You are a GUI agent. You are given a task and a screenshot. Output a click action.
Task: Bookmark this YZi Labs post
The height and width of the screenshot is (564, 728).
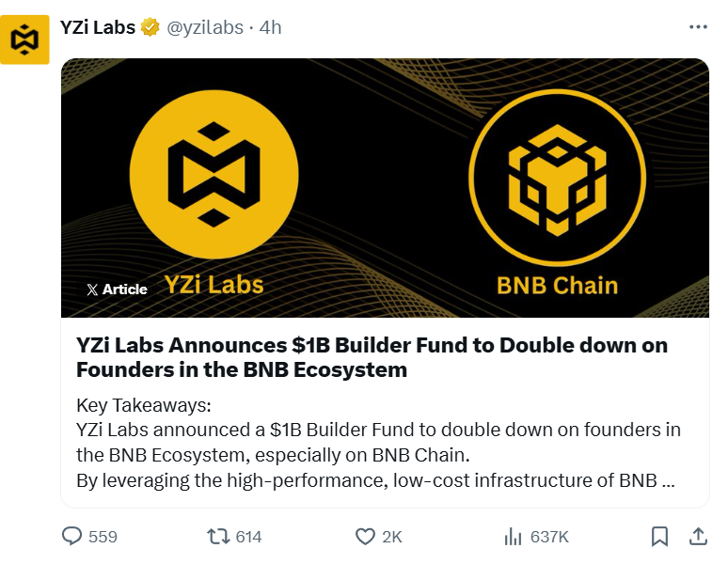pos(660,537)
